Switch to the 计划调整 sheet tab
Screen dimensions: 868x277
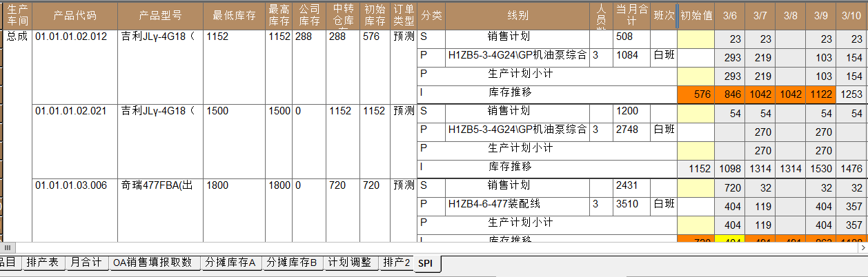point(350,263)
